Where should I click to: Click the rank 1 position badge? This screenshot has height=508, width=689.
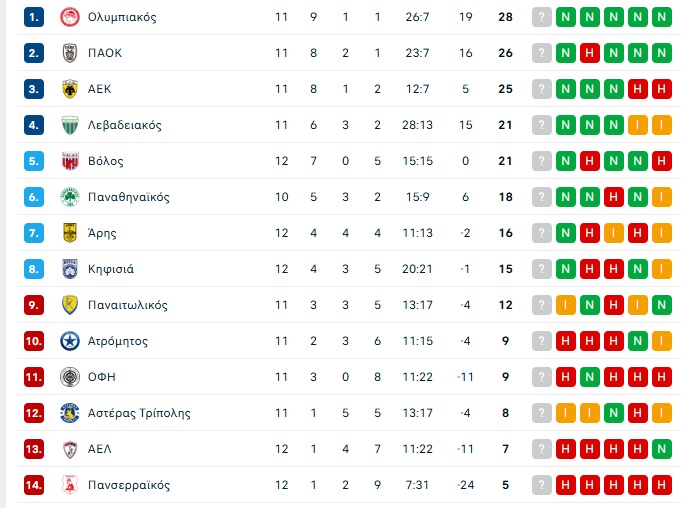(x=35, y=17)
